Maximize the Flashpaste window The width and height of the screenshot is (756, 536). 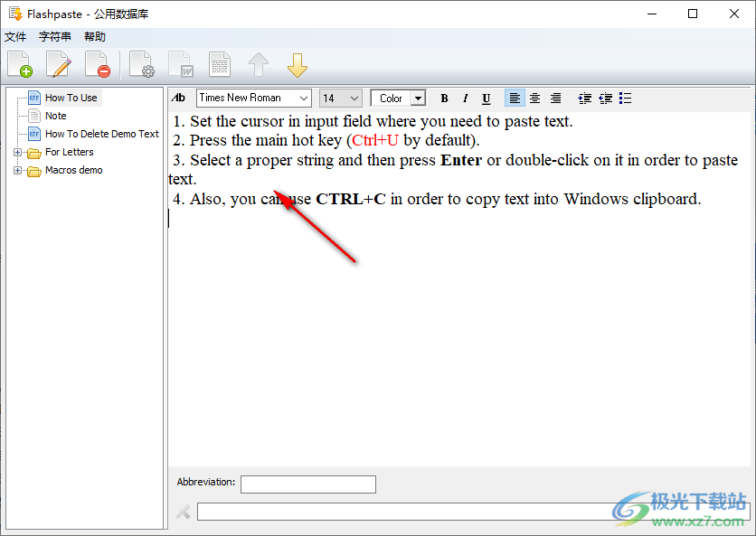point(693,14)
